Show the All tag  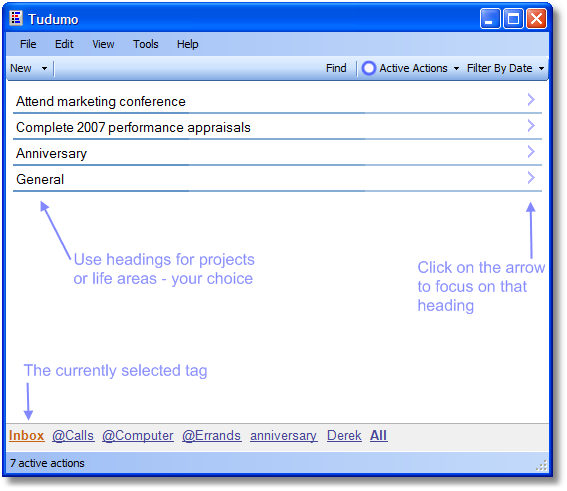point(378,436)
